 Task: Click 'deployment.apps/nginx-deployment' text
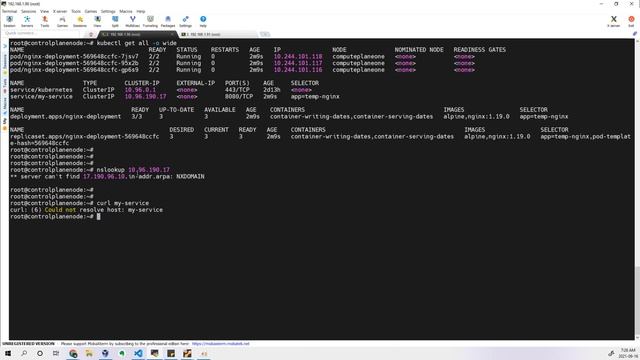[65, 116]
